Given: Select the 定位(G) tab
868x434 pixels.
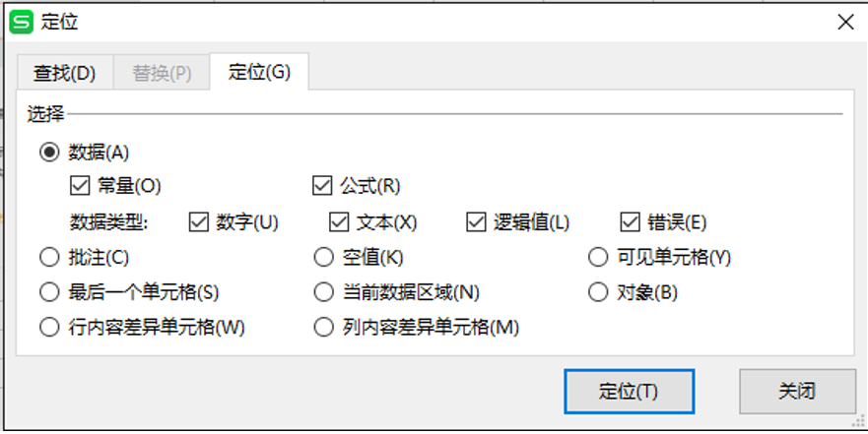Looking at the screenshot, I should coord(259,72).
